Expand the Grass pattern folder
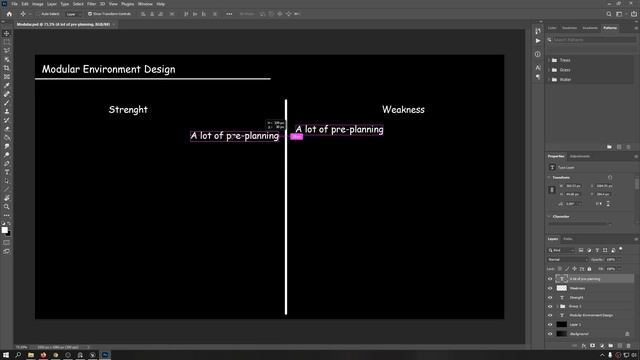The width and height of the screenshot is (640, 360). 549,70
